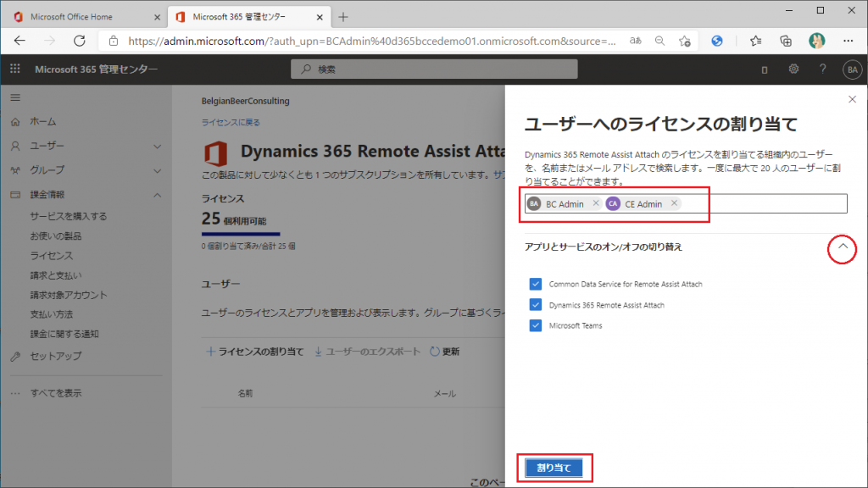
Task: Click the 割り当て assign button
Action: [554, 468]
